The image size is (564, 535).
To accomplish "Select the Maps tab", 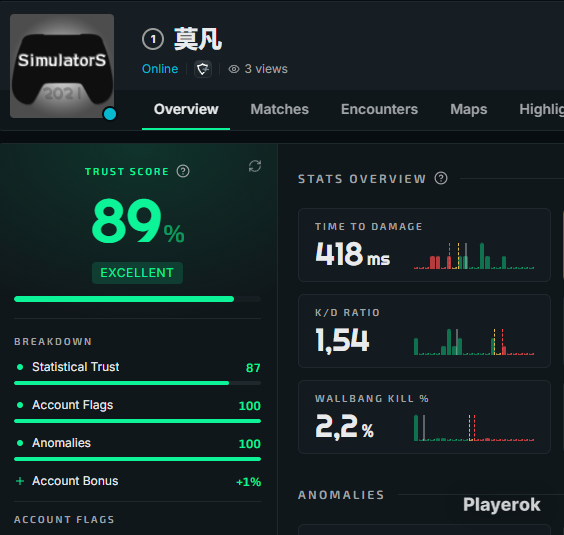I will click(468, 109).
